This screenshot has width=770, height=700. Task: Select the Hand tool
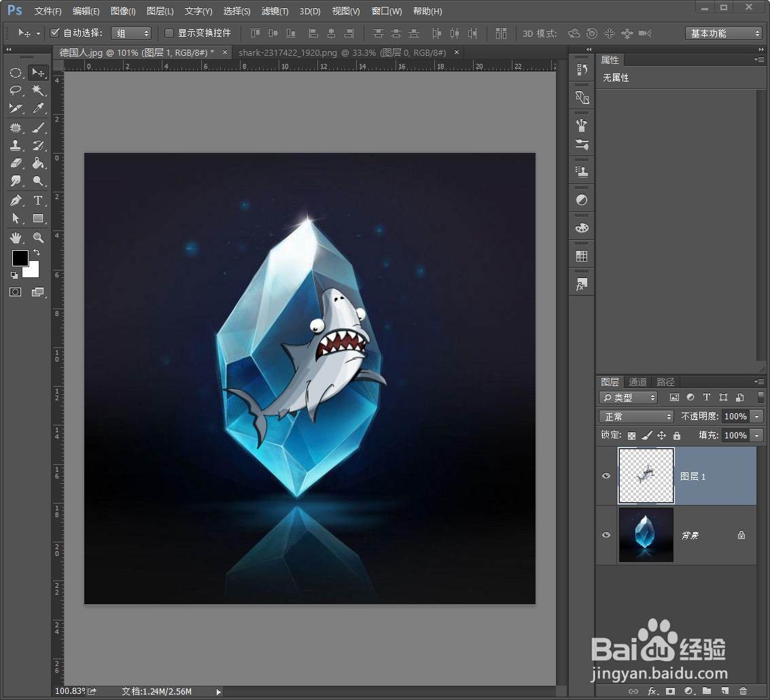tap(16, 239)
